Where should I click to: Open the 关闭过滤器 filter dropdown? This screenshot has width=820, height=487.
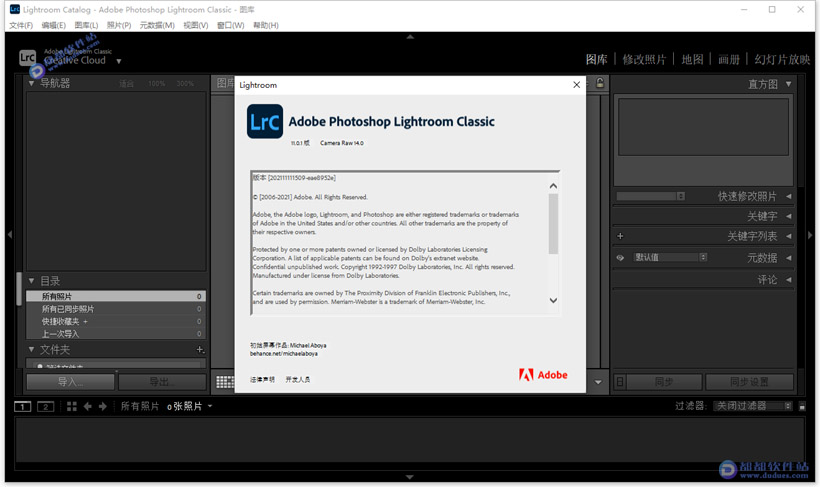pos(753,406)
